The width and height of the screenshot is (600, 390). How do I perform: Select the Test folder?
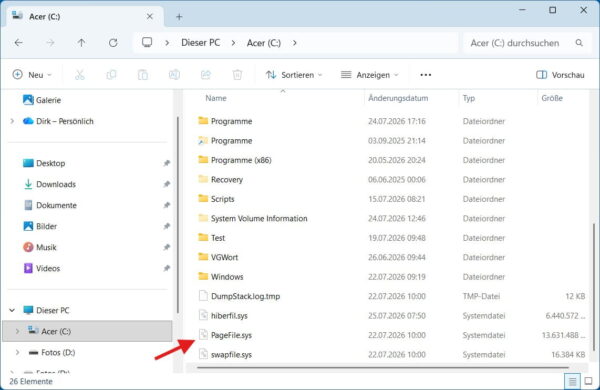(218, 238)
